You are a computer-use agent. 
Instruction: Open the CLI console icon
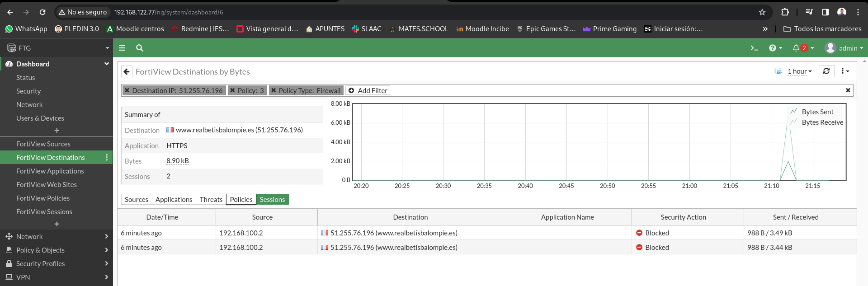[754, 48]
